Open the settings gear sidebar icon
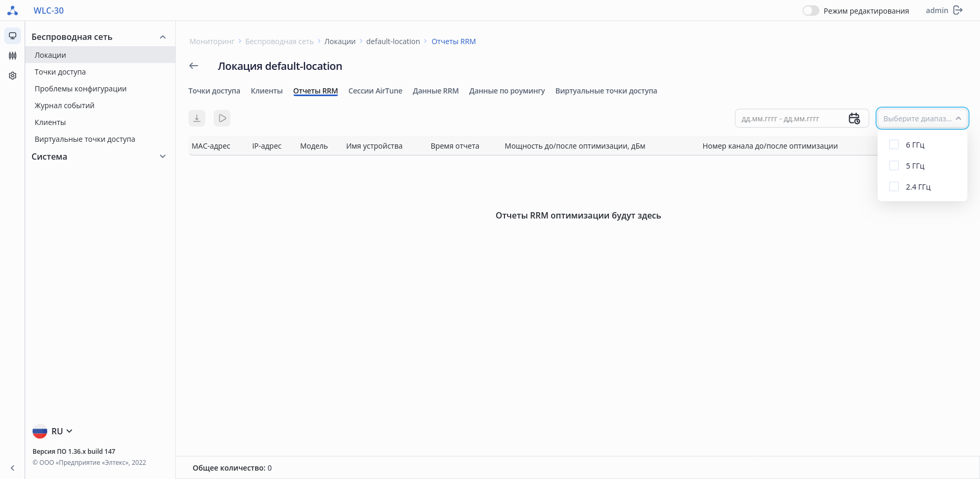This screenshot has width=980, height=479. (x=13, y=76)
